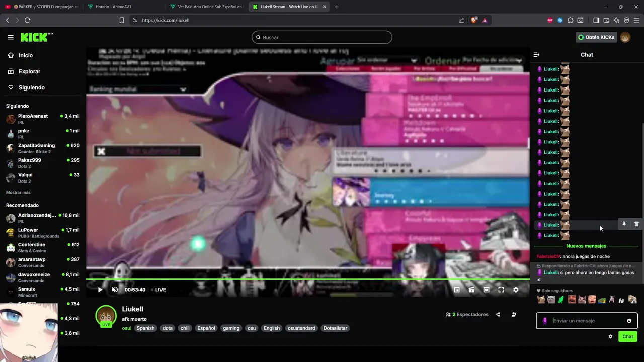This screenshot has width=644, height=362.
Task: Open your profile avatar menu
Action: [x=625, y=37]
